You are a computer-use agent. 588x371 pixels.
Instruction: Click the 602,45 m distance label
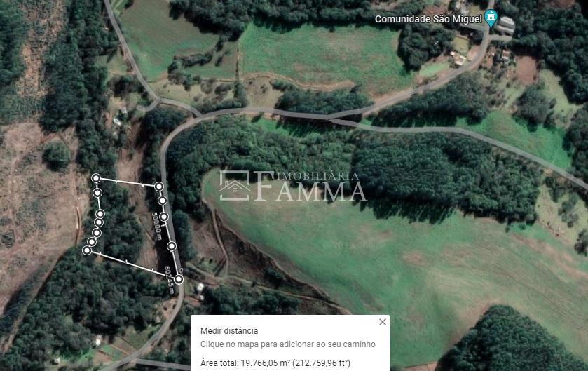click(x=169, y=280)
